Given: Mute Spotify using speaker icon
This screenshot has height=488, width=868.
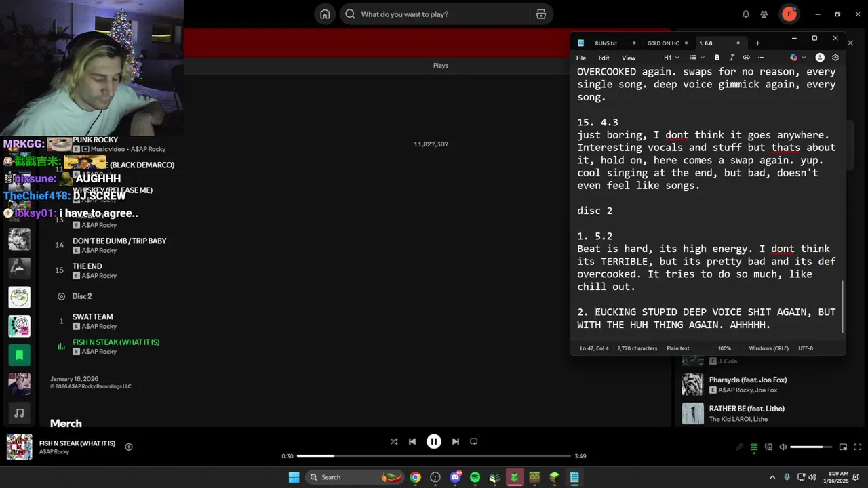Looking at the screenshot, I should click(x=783, y=447).
